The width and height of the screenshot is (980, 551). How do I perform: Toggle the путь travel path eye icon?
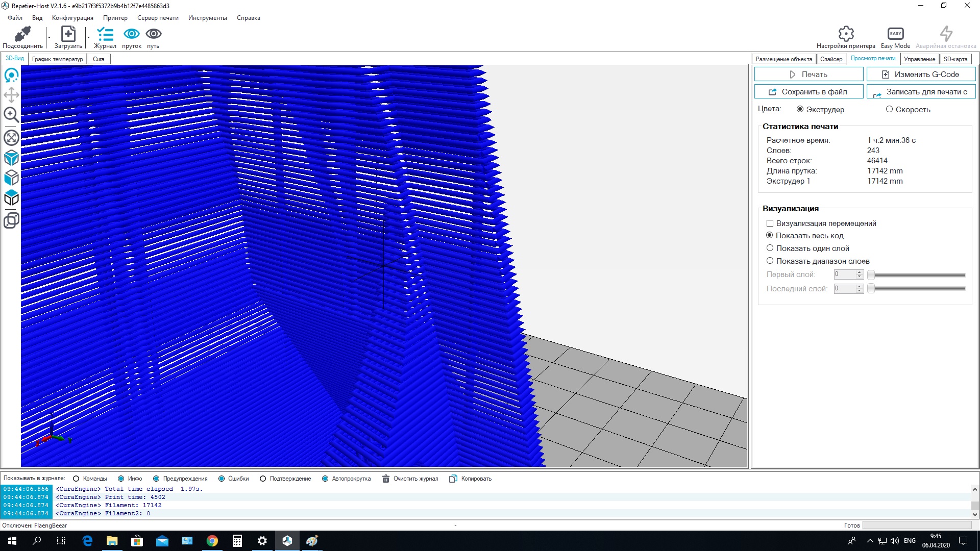coord(154,34)
